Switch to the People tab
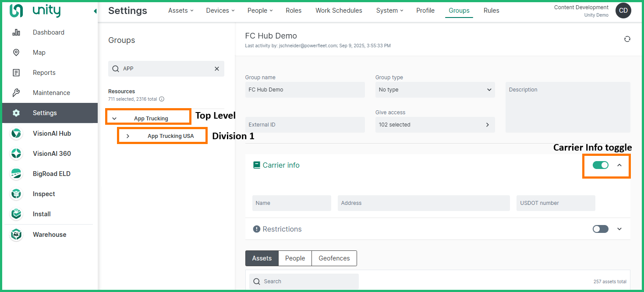The width and height of the screenshot is (644, 292). click(295, 258)
